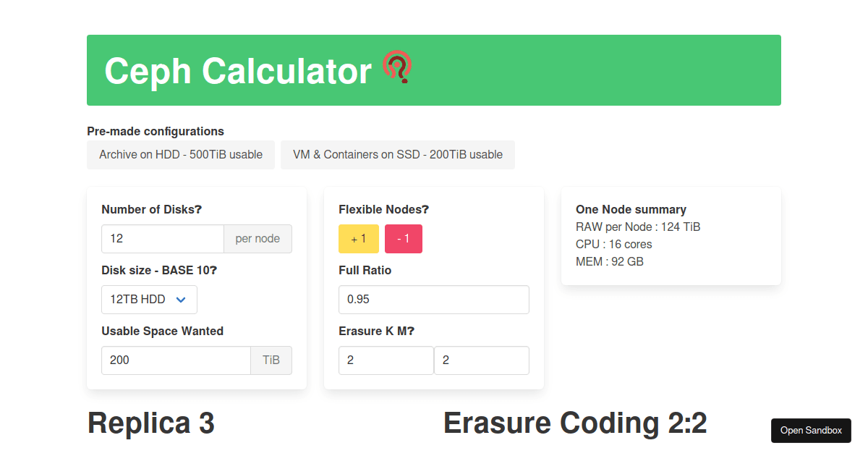Click the red '- 1' nodes button
868x456 pixels.
coord(403,238)
